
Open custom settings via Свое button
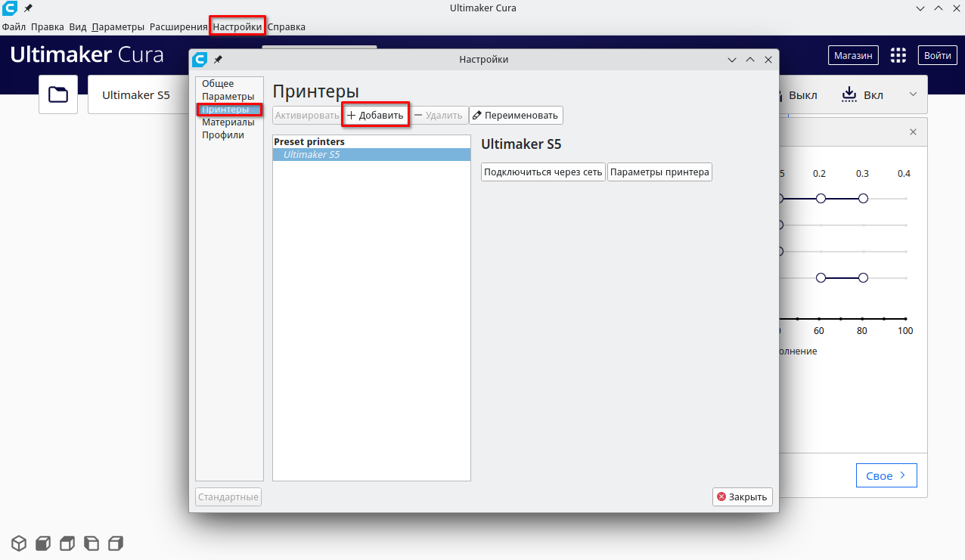886,476
